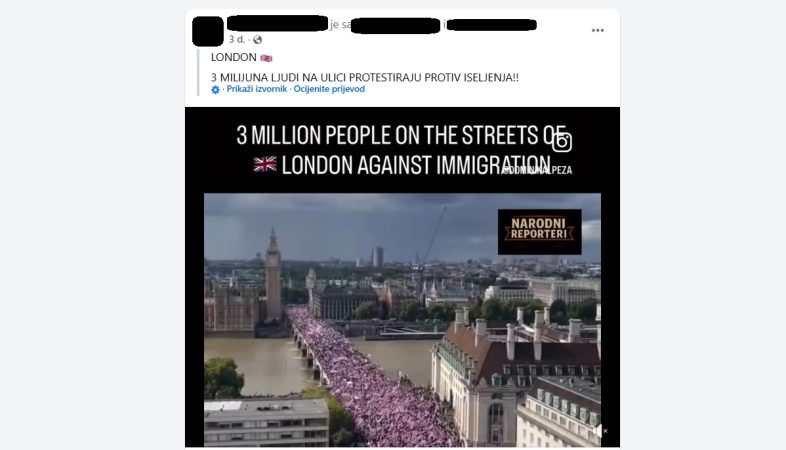This screenshot has height=450, width=786.
Task: Click the 3 MILIJUNA LJUDI post text
Action: (x=364, y=78)
